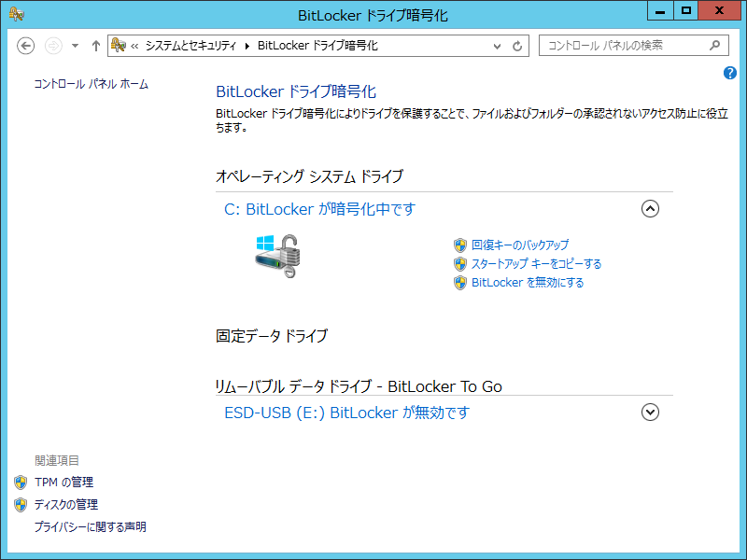Click the オペレーティング システム ドライブ heading text

click(309, 176)
